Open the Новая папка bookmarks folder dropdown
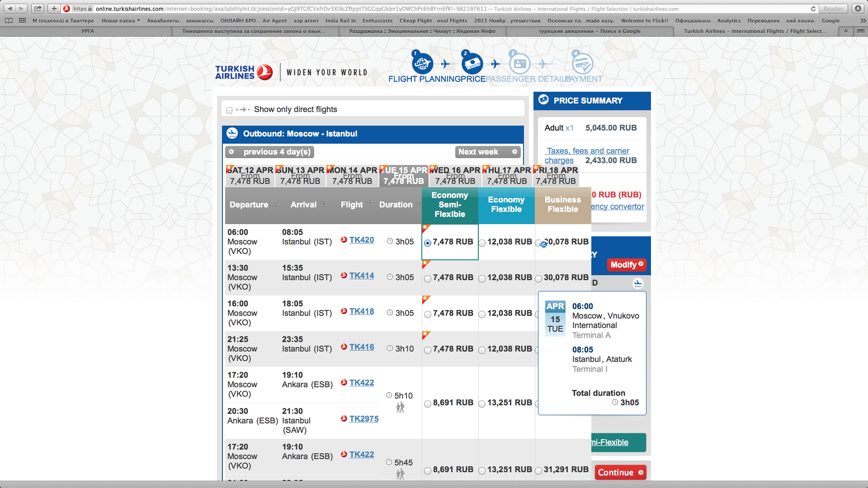868x488 pixels. point(121,21)
